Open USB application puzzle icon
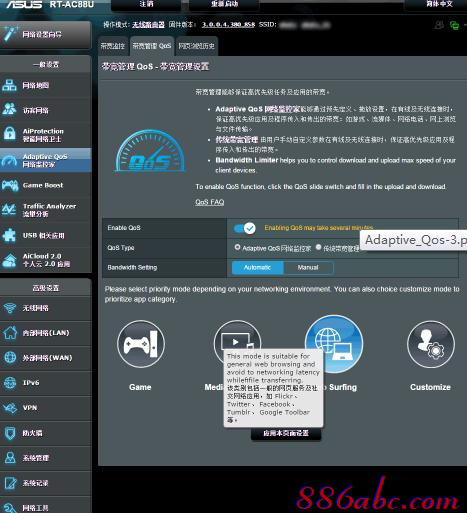The width and height of the screenshot is (467, 513). click(x=9, y=235)
